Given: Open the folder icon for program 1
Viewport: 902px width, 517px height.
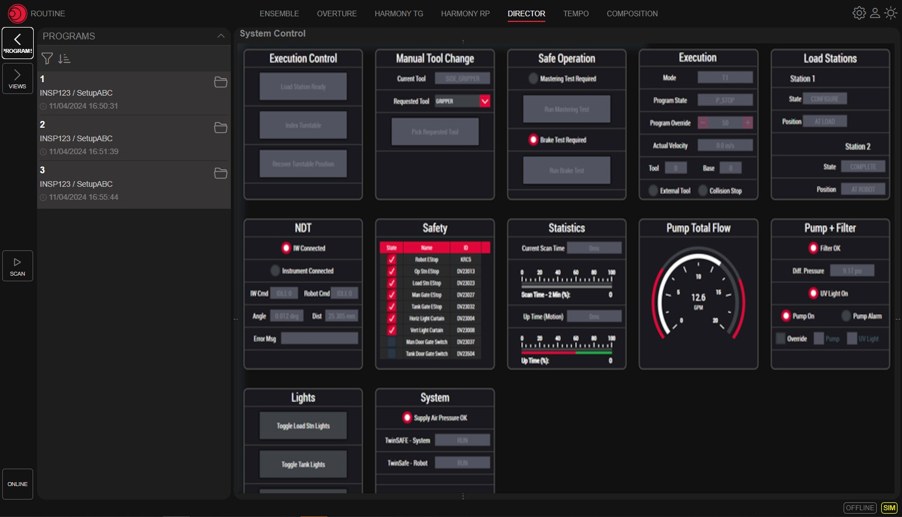Looking at the screenshot, I should pyautogui.click(x=220, y=82).
